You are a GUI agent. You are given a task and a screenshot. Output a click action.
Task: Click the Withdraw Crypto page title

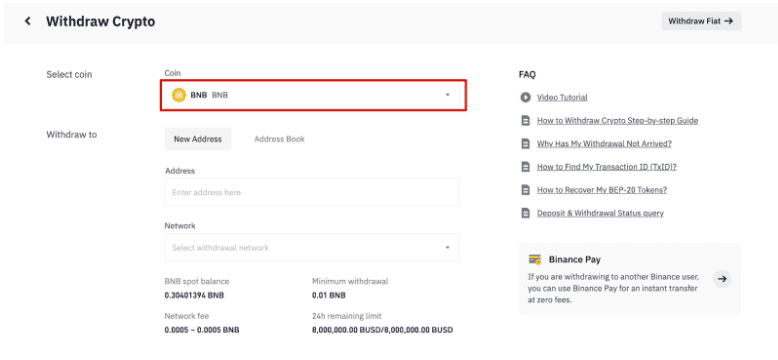(101, 21)
